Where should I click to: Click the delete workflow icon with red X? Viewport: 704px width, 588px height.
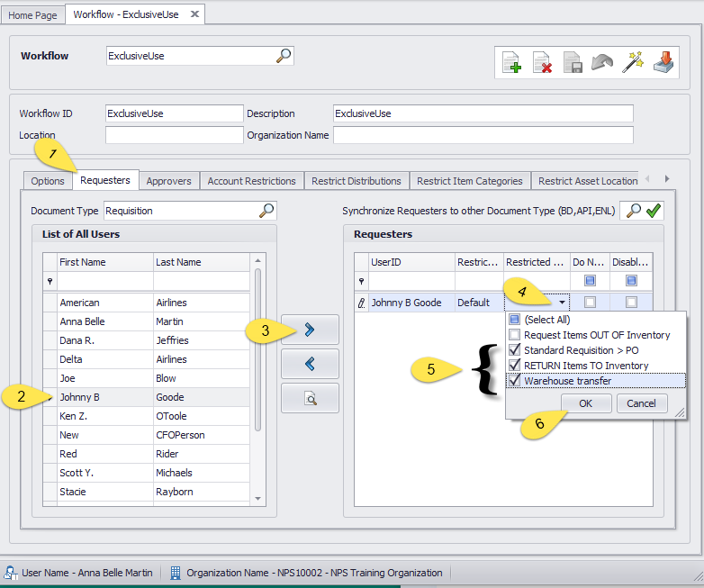542,62
